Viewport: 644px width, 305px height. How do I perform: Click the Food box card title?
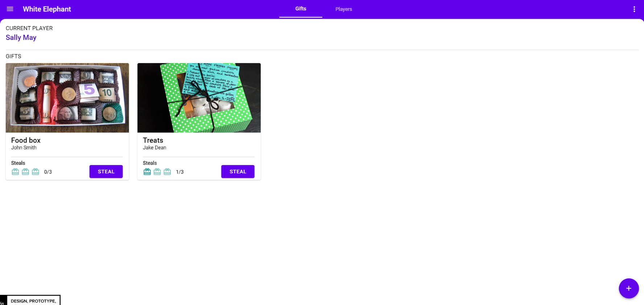tap(26, 140)
